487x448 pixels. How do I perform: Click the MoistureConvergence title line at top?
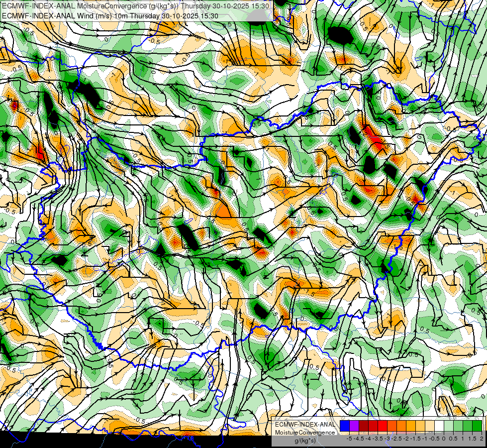point(135,6)
